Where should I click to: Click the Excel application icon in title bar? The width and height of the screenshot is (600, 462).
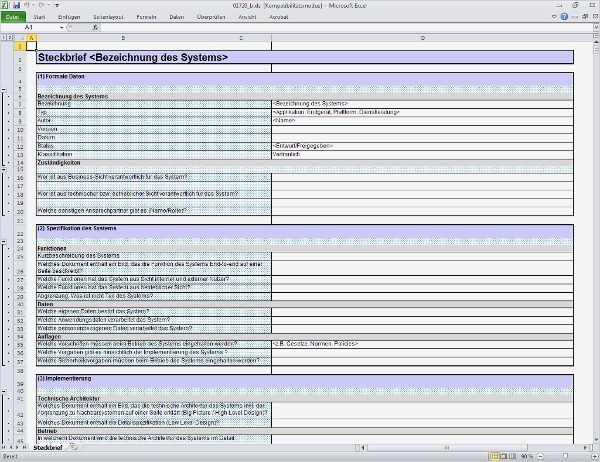click(5, 5)
